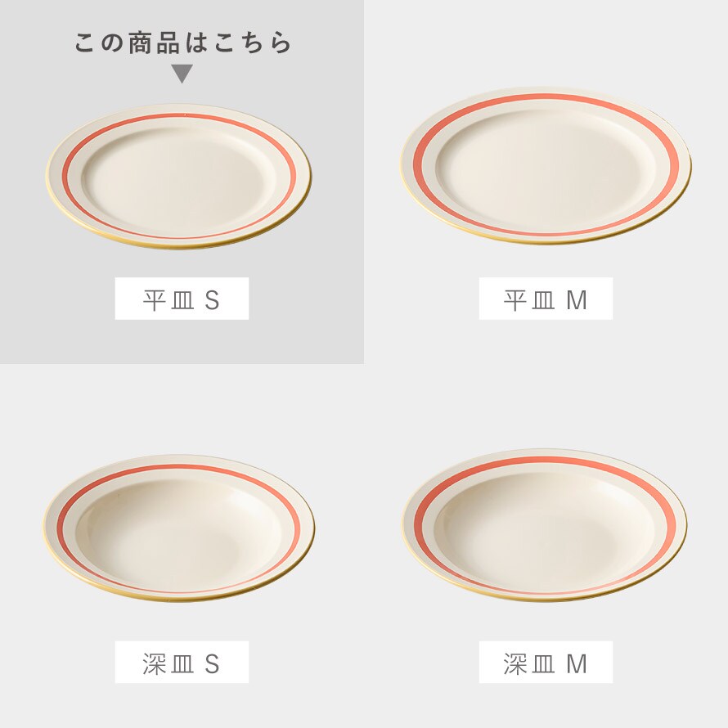Click the yellow rim of 深皿 M plate

[x=545, y=598]
